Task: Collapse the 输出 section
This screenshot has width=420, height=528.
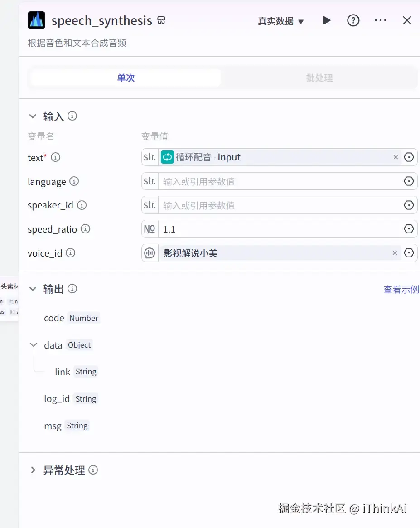Action: coord(33,289)
